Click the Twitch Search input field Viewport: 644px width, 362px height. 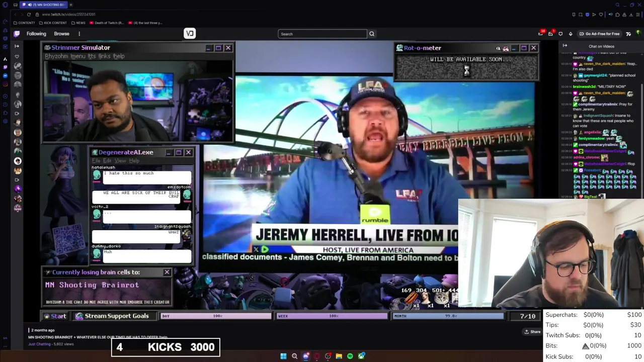click(323, 34)
